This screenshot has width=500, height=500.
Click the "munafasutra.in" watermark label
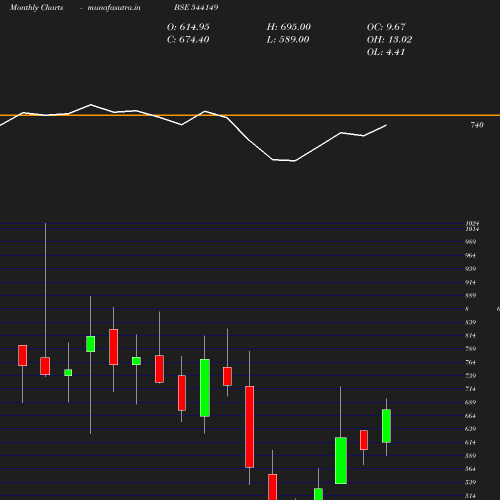click(114, 8)
